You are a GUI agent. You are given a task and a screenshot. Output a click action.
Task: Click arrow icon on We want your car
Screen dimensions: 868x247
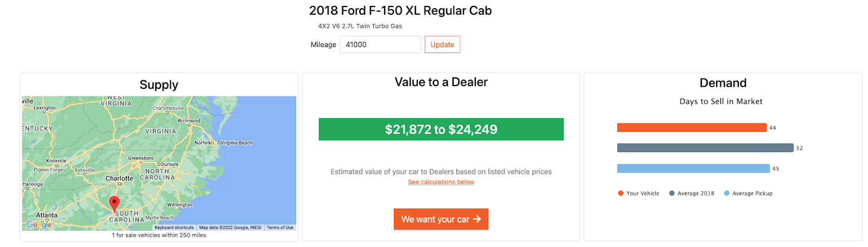pyautogui.click(x=477, y=219)
